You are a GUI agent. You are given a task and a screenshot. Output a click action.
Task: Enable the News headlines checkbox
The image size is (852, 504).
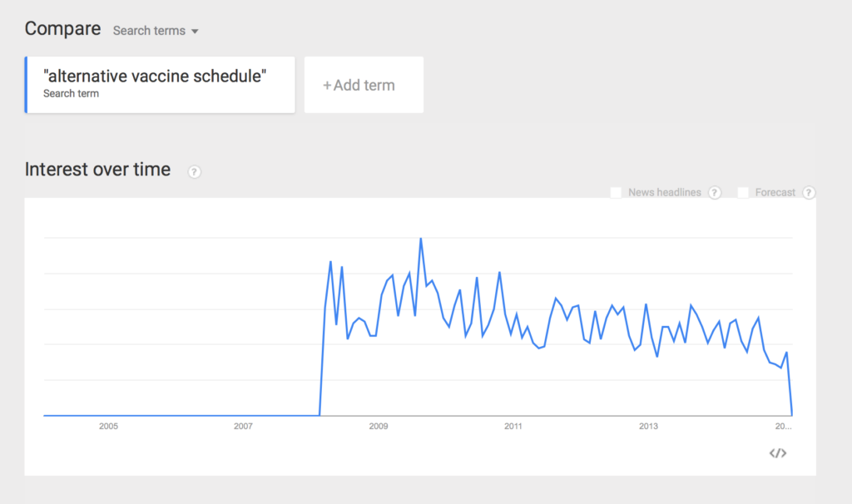pos(616,192)
